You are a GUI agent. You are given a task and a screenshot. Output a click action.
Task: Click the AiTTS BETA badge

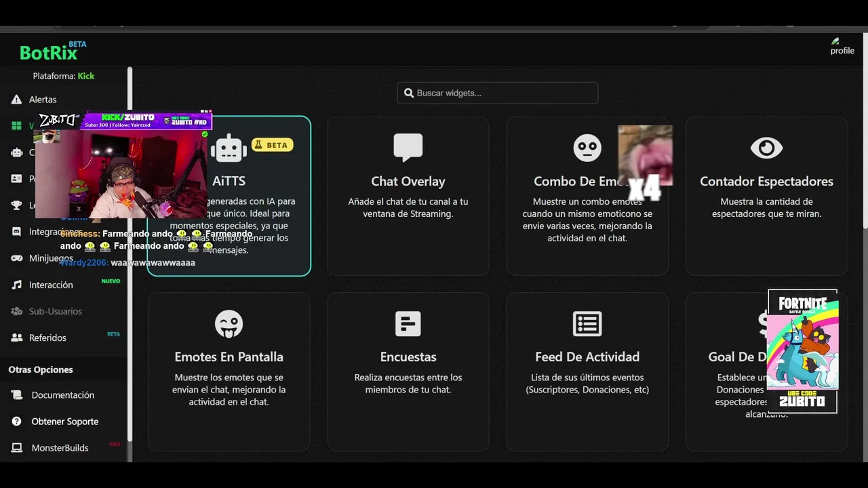click(x=272, y=144)
